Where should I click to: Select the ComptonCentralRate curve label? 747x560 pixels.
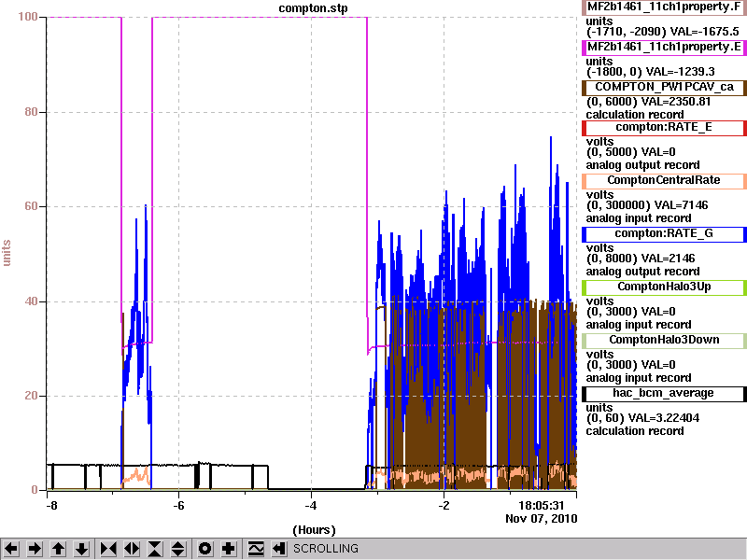tap(664, 180)
